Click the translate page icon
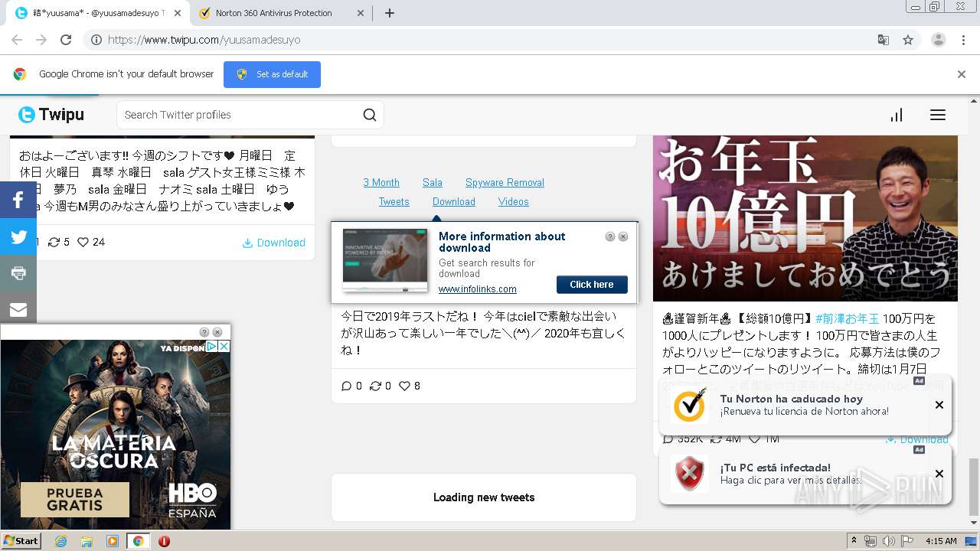Viewport: 980px width, 551px height. [x=883, y=40]
